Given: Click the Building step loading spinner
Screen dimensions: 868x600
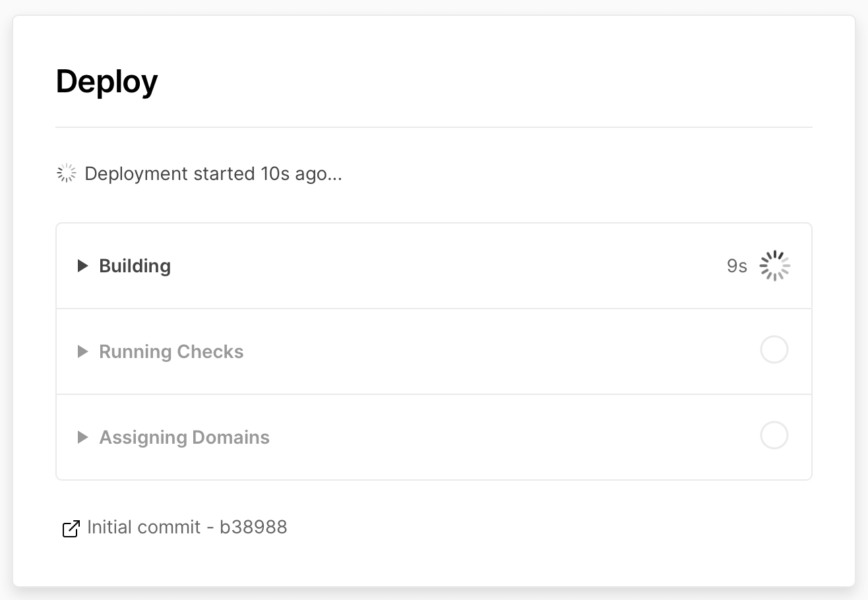Looking at the screenshot, I should 774,266.
